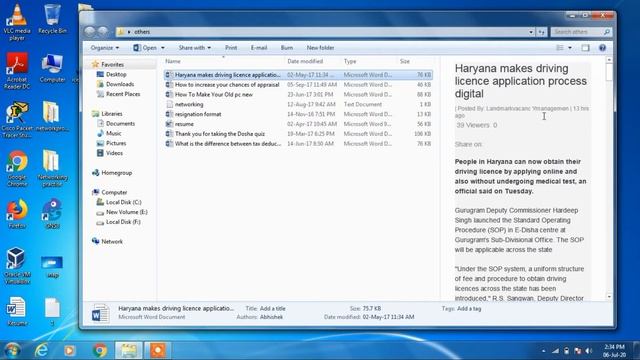This screenshot has width=640, height=360.
Task: Change view using the view icon
Action: pos(560,48)
